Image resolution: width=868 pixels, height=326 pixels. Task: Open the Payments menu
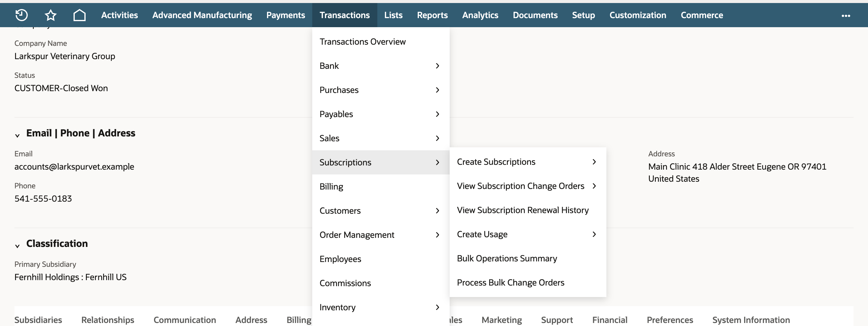(286, 15)
